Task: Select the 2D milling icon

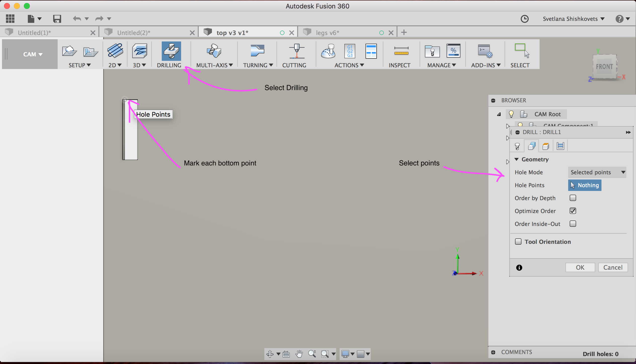Action: click(x=115, y=51)
